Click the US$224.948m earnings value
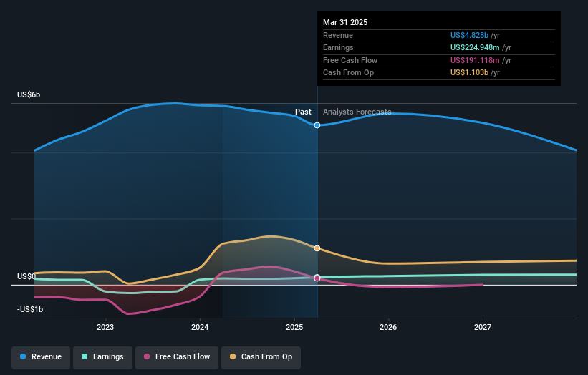This screenshot has width=588, height=375. point(475,47)
